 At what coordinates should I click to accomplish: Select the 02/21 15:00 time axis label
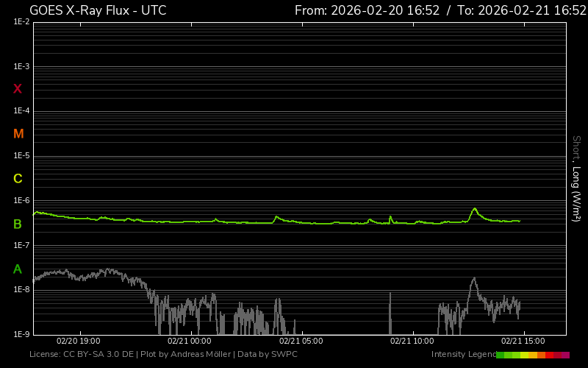tap(523, 342)
